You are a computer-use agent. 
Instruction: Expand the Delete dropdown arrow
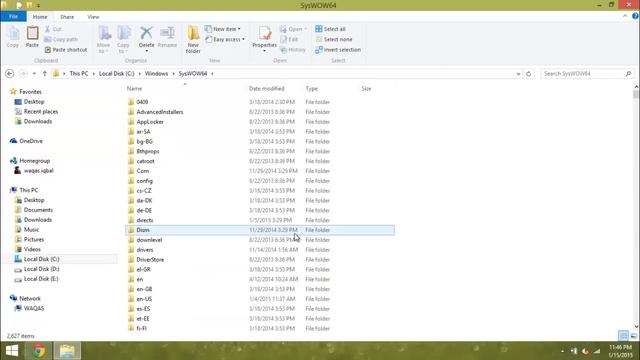point(146,51)
